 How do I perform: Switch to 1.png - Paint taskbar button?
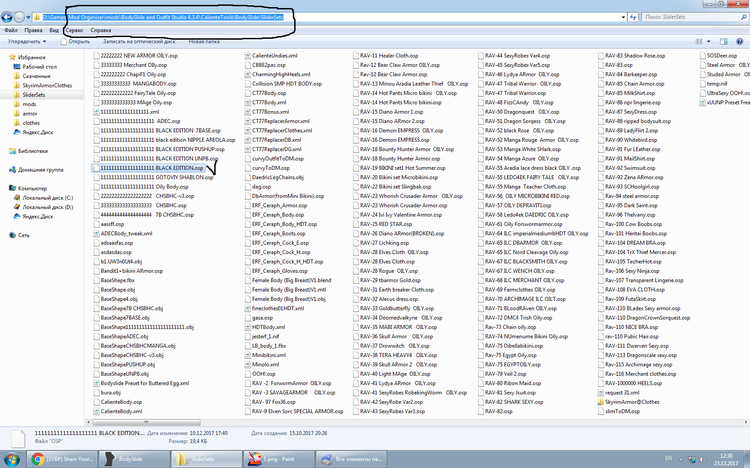tap(279, 459)
